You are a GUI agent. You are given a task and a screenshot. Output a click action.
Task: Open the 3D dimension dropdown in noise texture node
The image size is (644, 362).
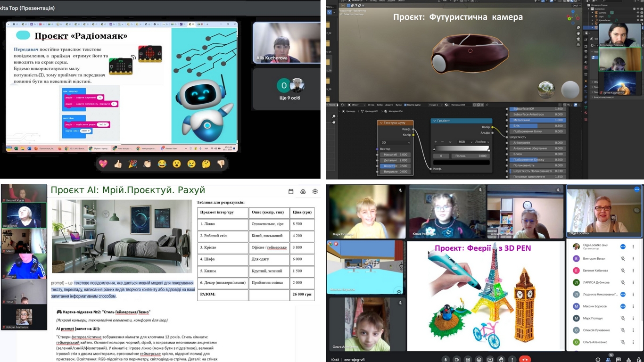click(395, 142)
